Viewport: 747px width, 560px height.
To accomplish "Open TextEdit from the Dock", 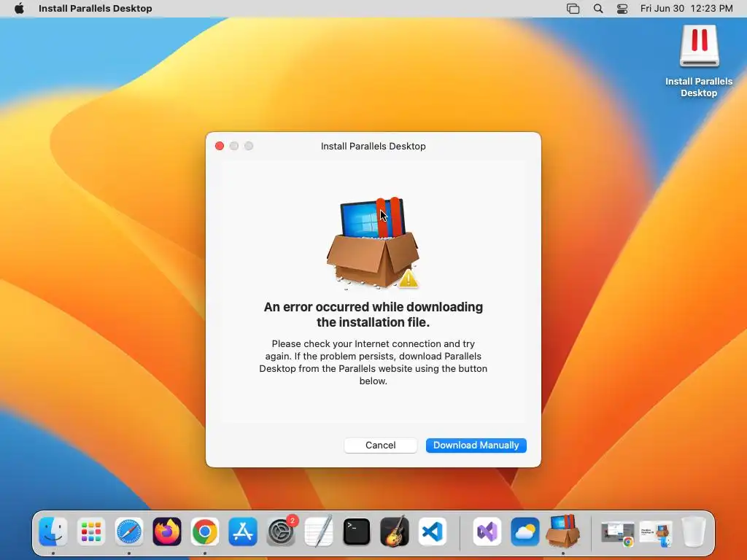I will (x=319, y=532).
